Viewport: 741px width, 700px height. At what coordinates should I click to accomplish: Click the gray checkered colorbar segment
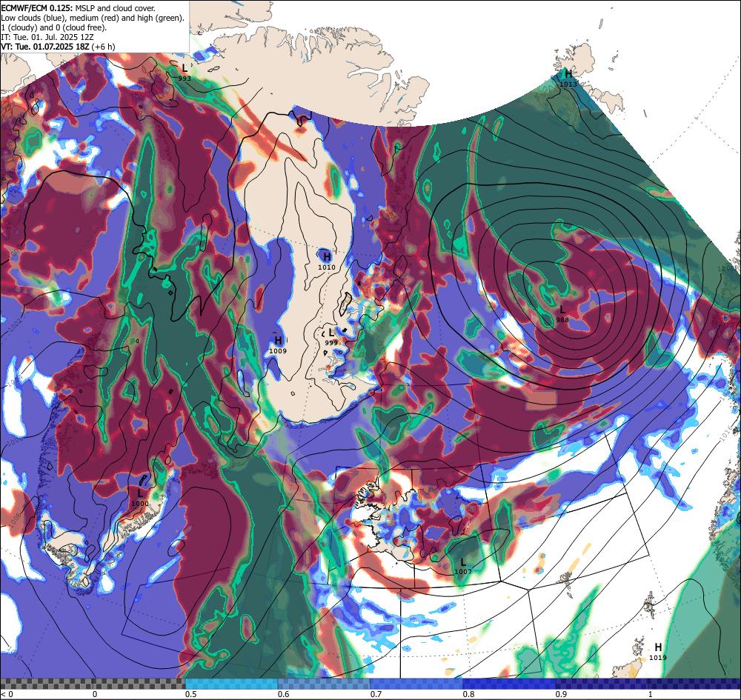(93, 684)
